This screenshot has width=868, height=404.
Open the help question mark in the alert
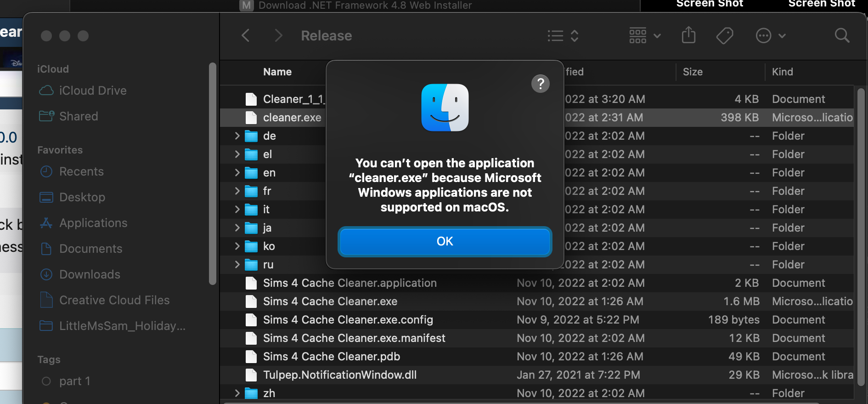pos(541,84)
